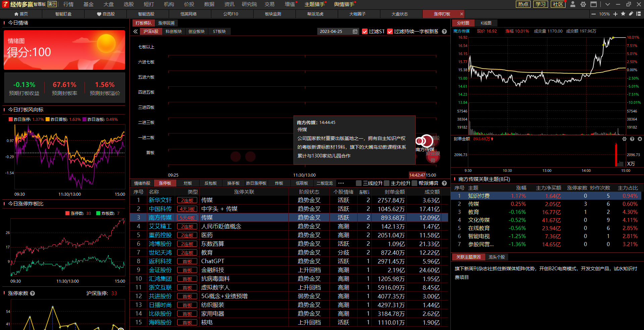Click the 热点 button
644x330 pixels.
coord(523,4)
